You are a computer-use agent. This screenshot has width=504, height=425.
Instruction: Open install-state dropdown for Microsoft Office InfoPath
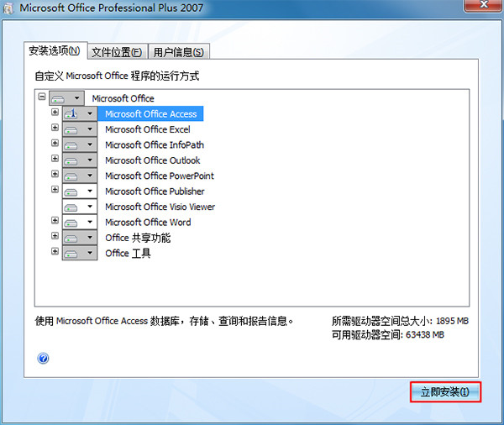click(80, 144)
